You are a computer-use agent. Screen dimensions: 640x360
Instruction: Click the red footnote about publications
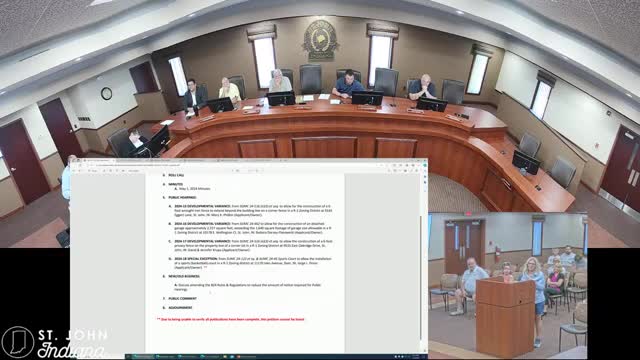(x=231, y=319)
